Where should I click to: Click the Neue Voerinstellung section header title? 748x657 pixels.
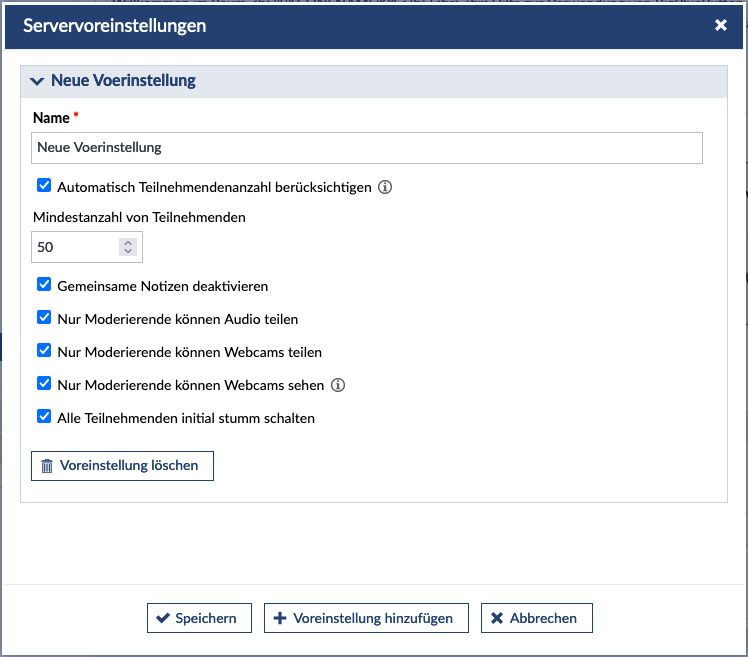[x=123, y=81]
